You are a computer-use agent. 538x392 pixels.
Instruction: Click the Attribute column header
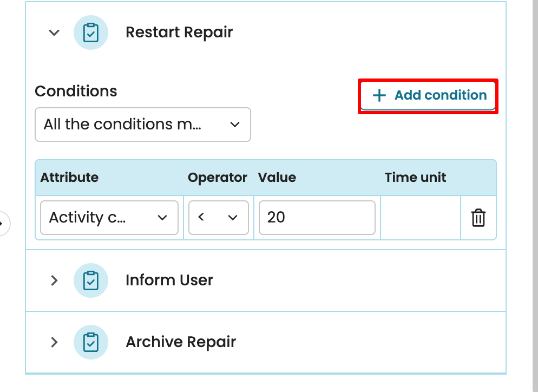coord(69,178)
